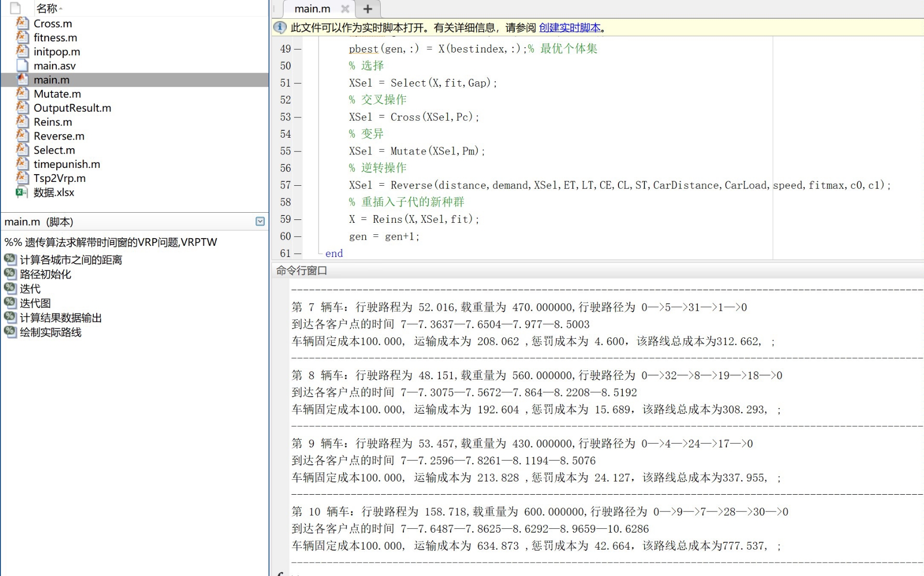Set breakpoint on line 57
The height and width of the screenshot is (576, 924).
click(298, 185)
